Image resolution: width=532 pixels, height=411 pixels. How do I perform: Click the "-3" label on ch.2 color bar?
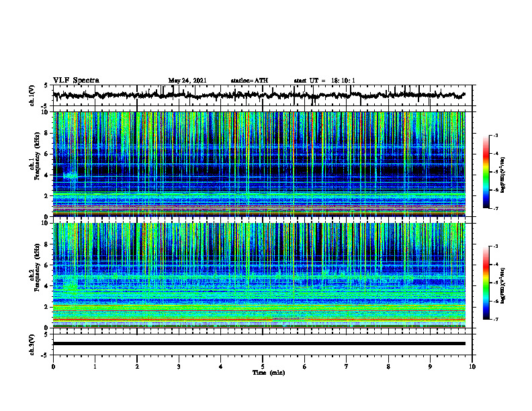coord(496,246)
